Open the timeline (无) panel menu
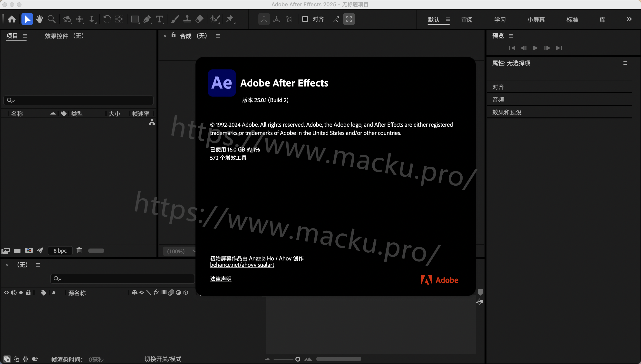The height and width of the screenshot is (364, 641). pyautogui.click(x=38, y=265)
